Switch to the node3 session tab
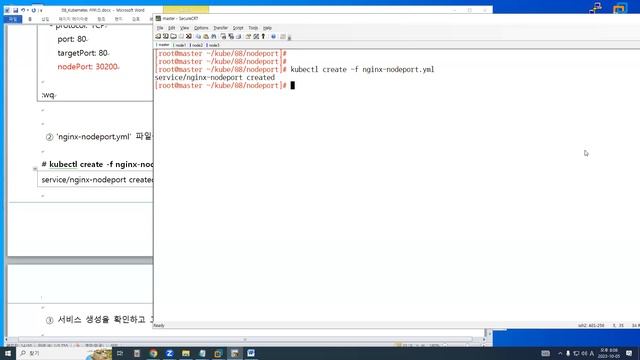The width and height of the screenshot is (640, 360). coord(213,45)
